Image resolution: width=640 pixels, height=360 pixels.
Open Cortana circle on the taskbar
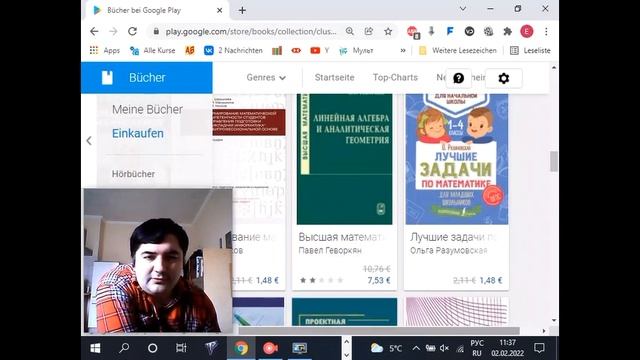pos(152,348)
